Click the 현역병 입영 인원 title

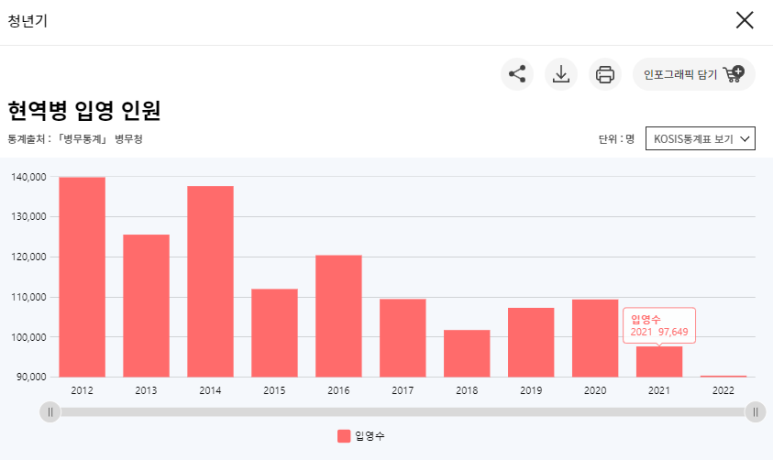pyautogui.click(x=84, y=110)
